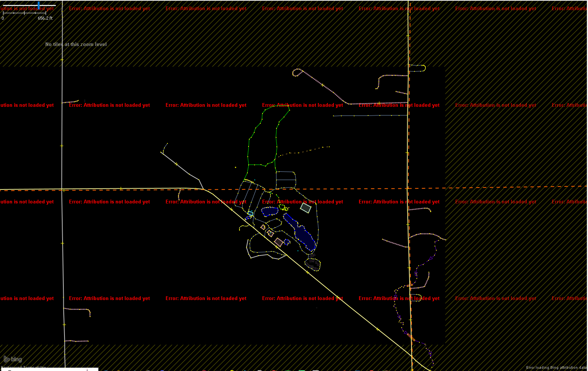Open the Background Terms of Use link
This screenshot has height=371, width=588.
tap(23, 368)
